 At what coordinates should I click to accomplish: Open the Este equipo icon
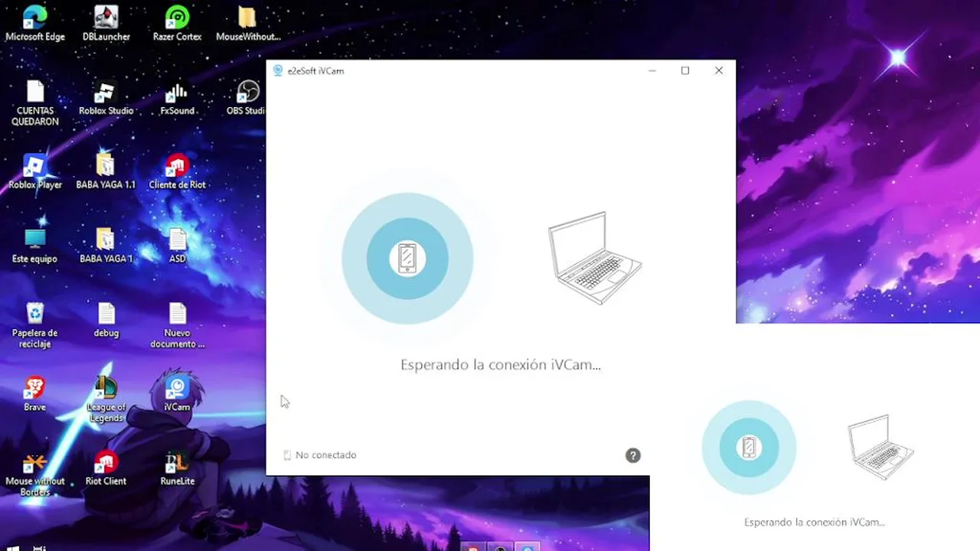[x=34, y=246]
